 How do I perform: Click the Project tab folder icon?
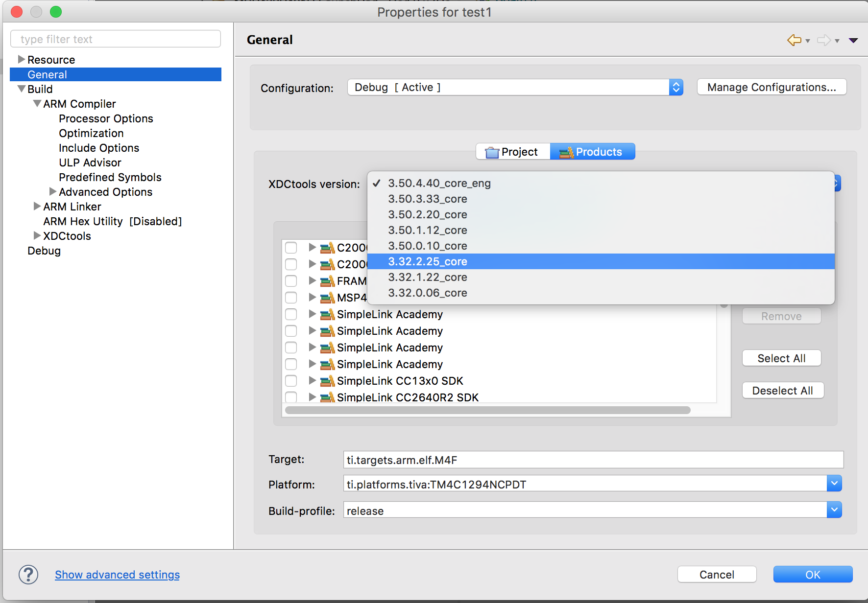coord(492,152)
